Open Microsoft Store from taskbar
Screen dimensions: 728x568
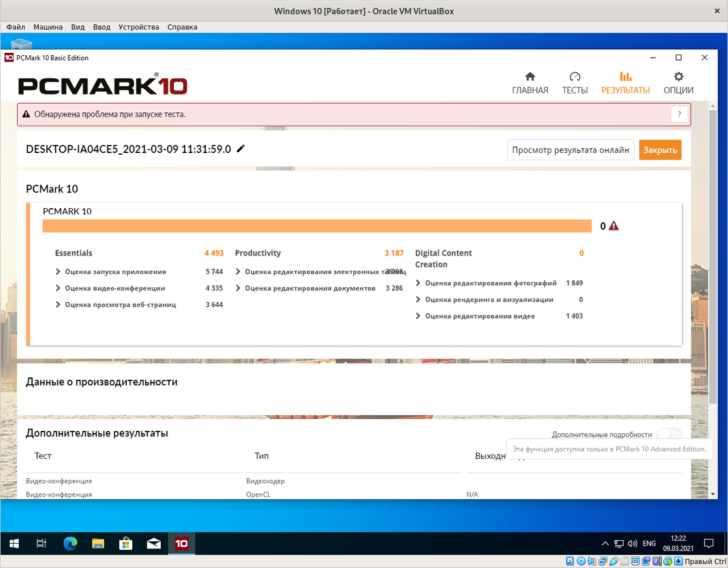tap(126, 543)
